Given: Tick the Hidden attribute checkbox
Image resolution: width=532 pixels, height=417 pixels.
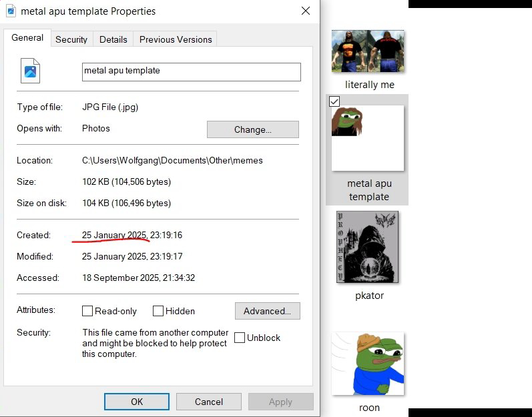Looking at the screenshot, I should pos(158,311).
